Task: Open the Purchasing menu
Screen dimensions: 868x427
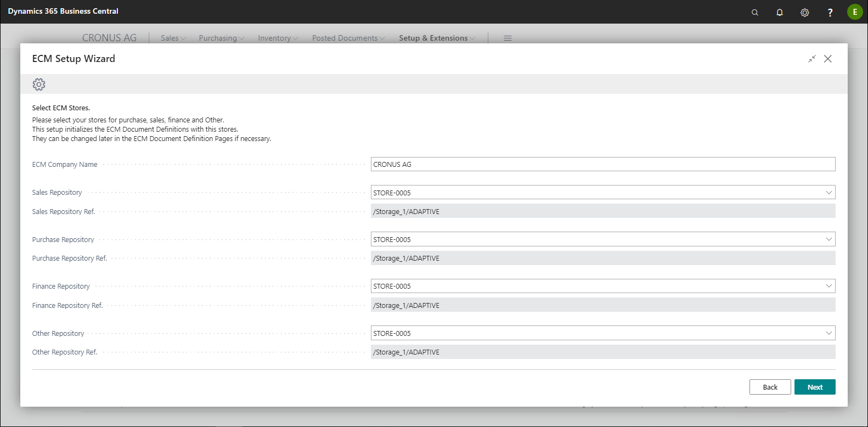Action: [222, 38]
